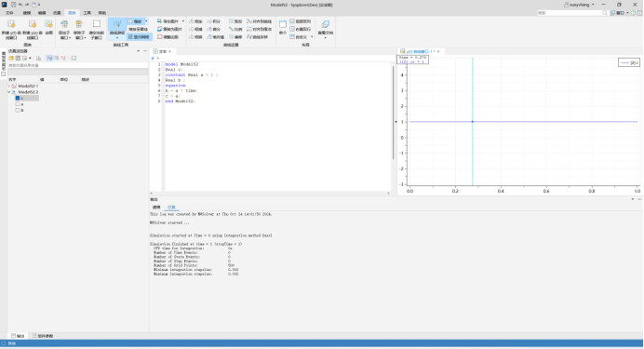The image size is (644, 349).
Task: Select the magnifier zoom tool
Action: tap(136, 21)
